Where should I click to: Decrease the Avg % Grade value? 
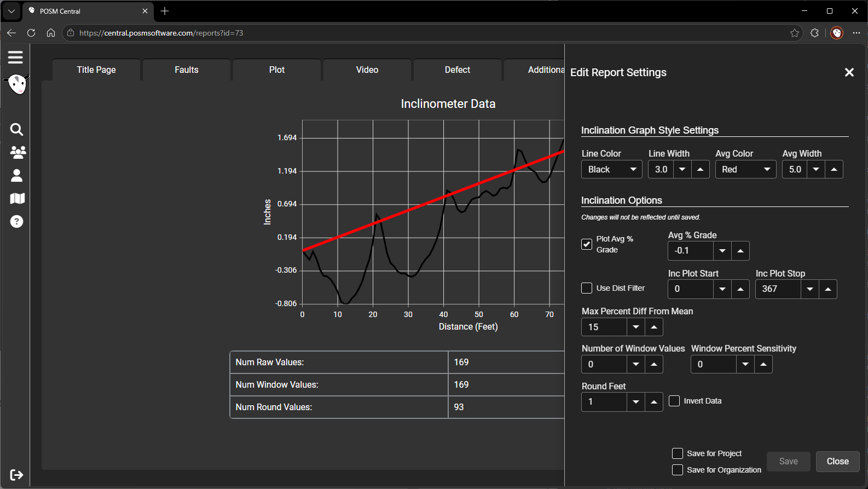click(722, 251)
